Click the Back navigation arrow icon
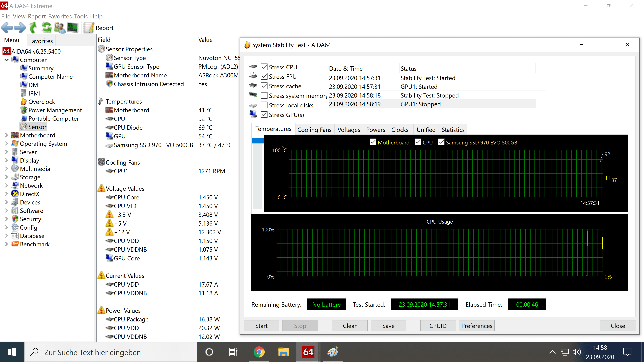Image resolution: width=644 pixels, height=362 pixels. tap(7, 27)
